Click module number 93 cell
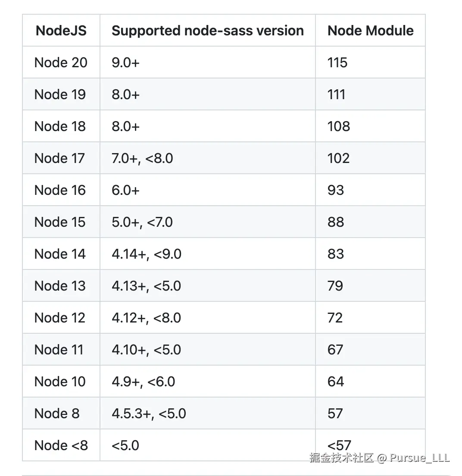The width and height of the screenshot is (462, 476). pyautogui.click(x=336, y=190)
